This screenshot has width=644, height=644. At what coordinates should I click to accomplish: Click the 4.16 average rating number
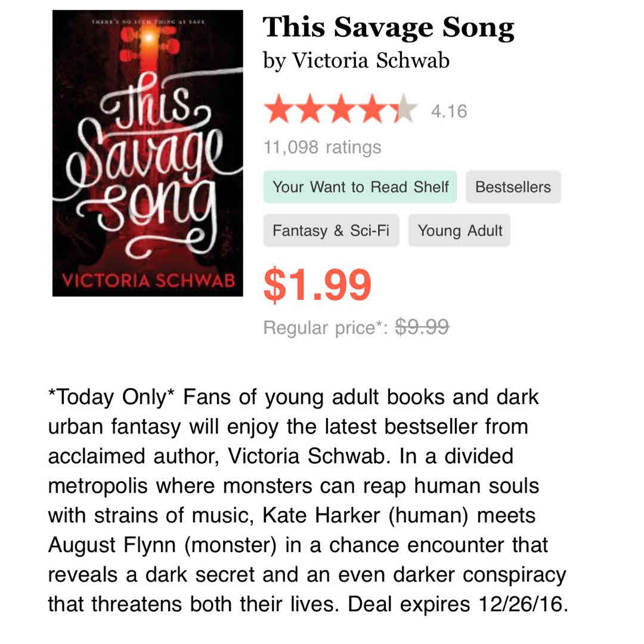coord(449,112)
